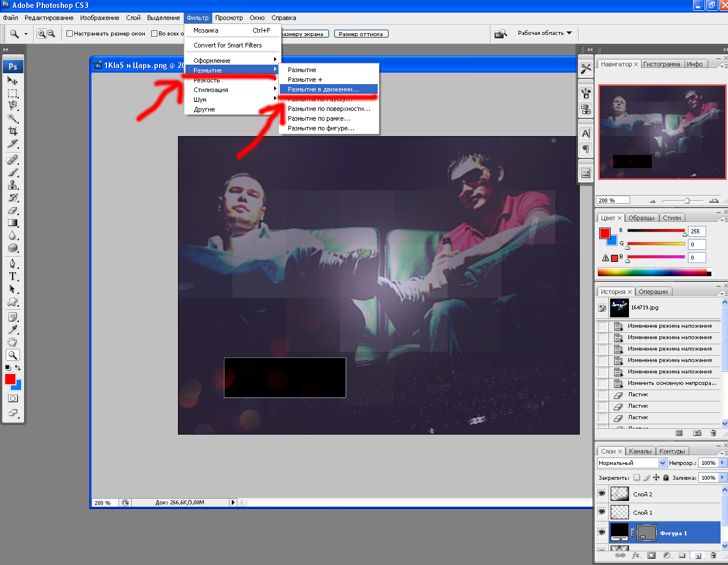This screenshot has width=728, height=565.
Task: Switch to the Каналы tab
Action: tap(640, 451)
